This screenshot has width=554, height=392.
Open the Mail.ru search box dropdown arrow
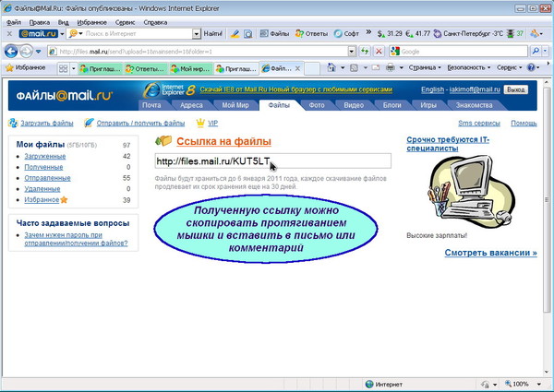pos(197,34)
